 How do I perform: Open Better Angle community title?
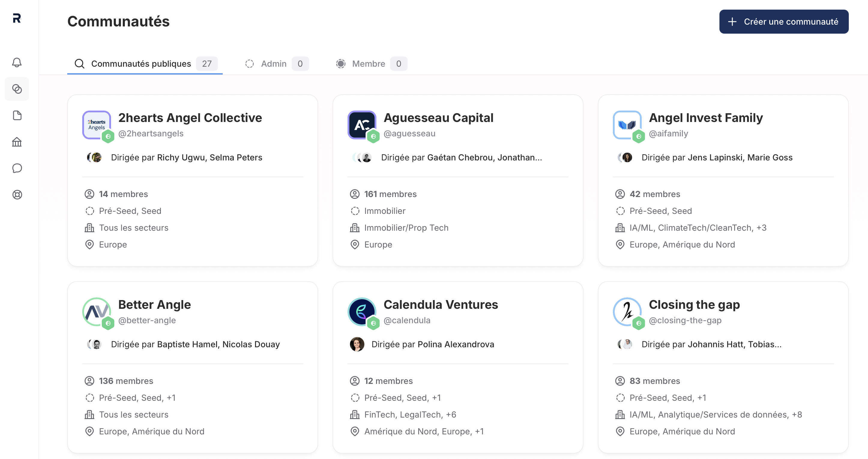[x=154, y=305]
